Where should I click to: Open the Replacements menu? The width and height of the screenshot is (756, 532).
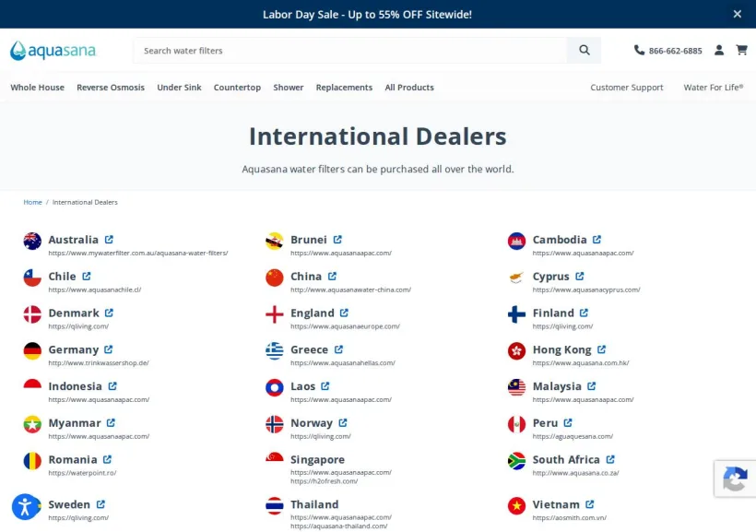click(344, 88)
